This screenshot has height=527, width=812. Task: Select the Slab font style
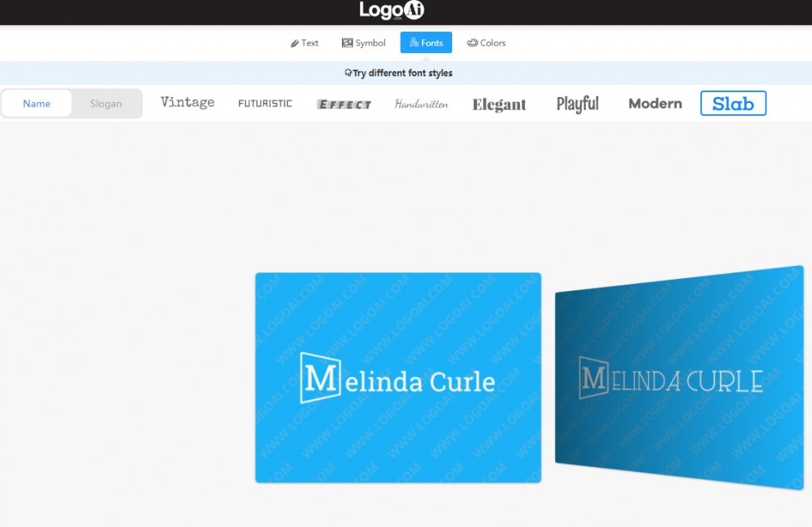click(x=734, y=104)
